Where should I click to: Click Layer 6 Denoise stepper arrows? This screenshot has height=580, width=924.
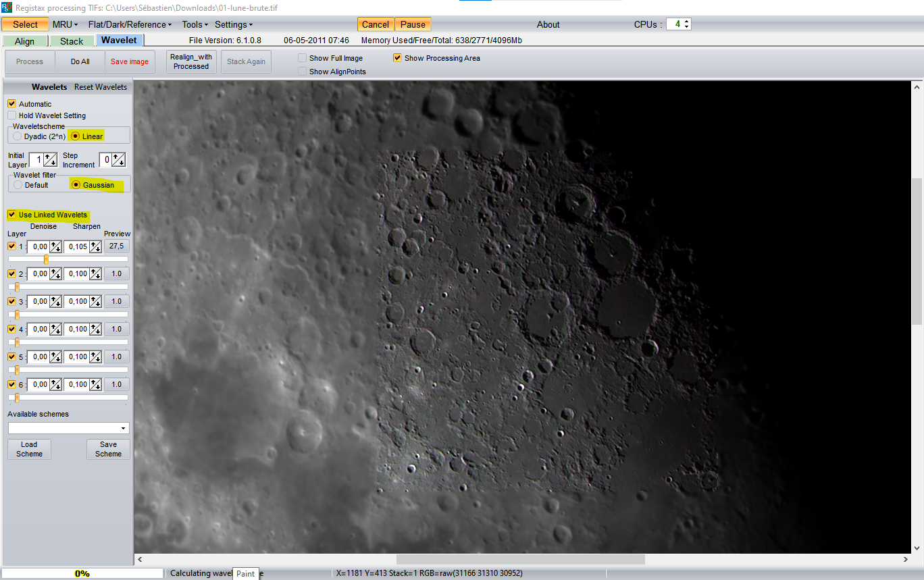click(55, 385)
